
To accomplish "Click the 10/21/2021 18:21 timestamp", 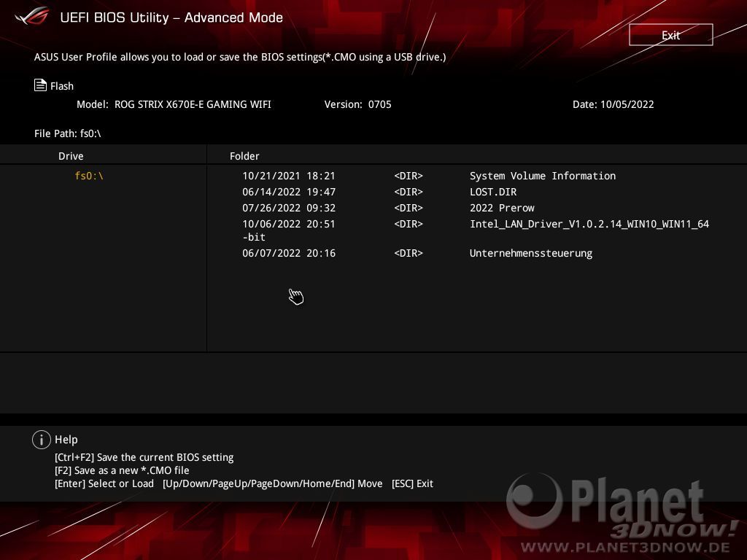I will click(289, 176).
